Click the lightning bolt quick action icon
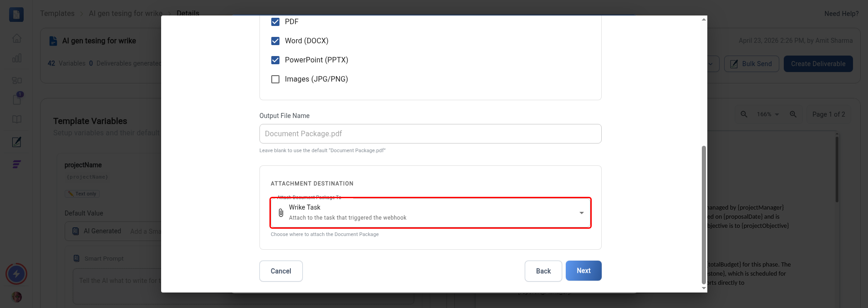 point(16,274)
